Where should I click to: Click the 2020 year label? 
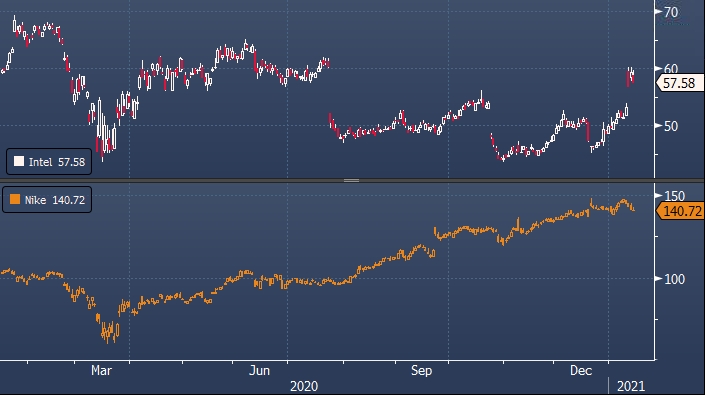click(x=304, y=386)
